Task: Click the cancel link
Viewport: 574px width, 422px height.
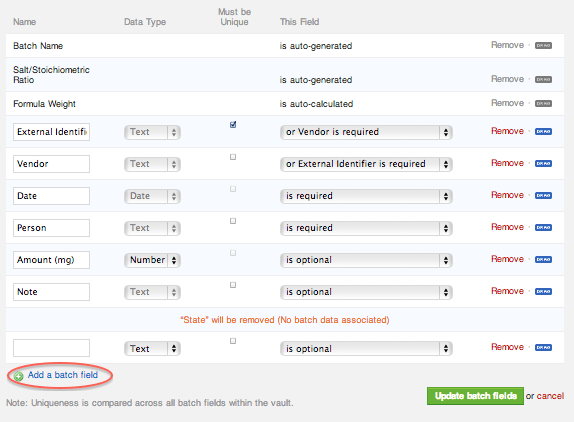Action: point(550,396)
